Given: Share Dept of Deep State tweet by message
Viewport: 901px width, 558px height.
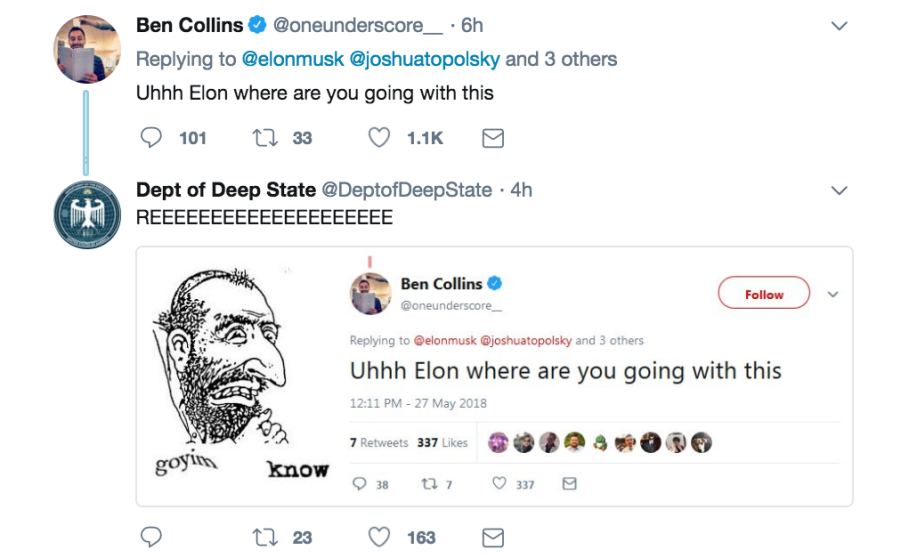Looking at the screenshot, I should [493, 537].
